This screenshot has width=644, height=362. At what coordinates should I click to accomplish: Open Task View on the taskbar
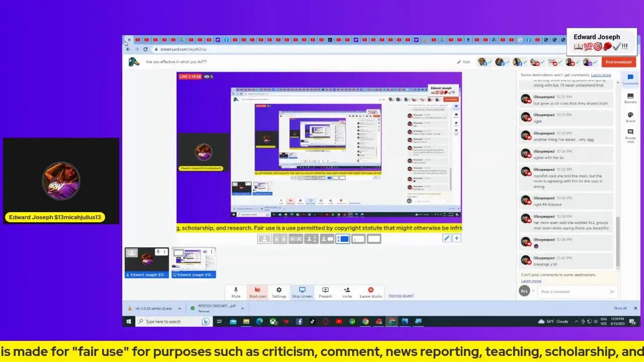click(x=219, y=322)
